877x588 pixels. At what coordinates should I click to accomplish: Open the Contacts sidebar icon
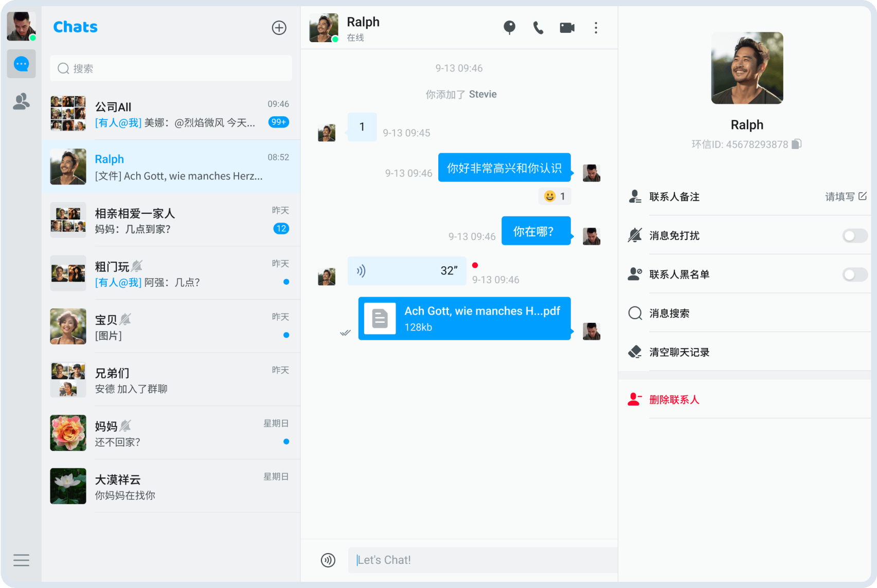click(21, 102)
